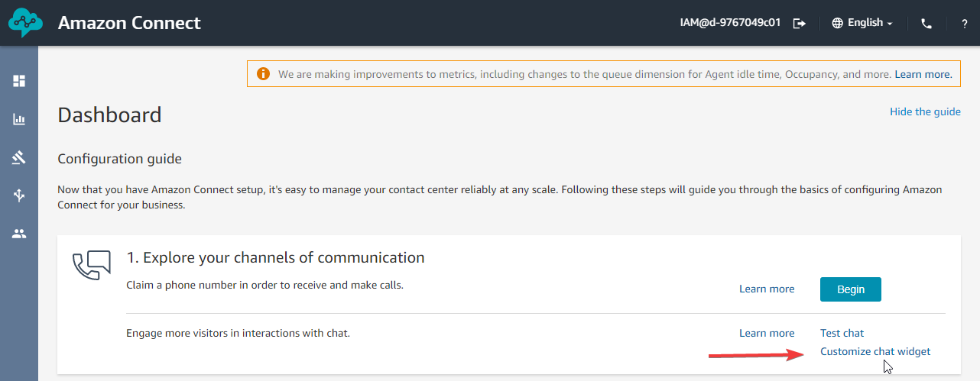Hide the guide link
Viewport: 980px width, 381px height.
[x=925, y=111]
